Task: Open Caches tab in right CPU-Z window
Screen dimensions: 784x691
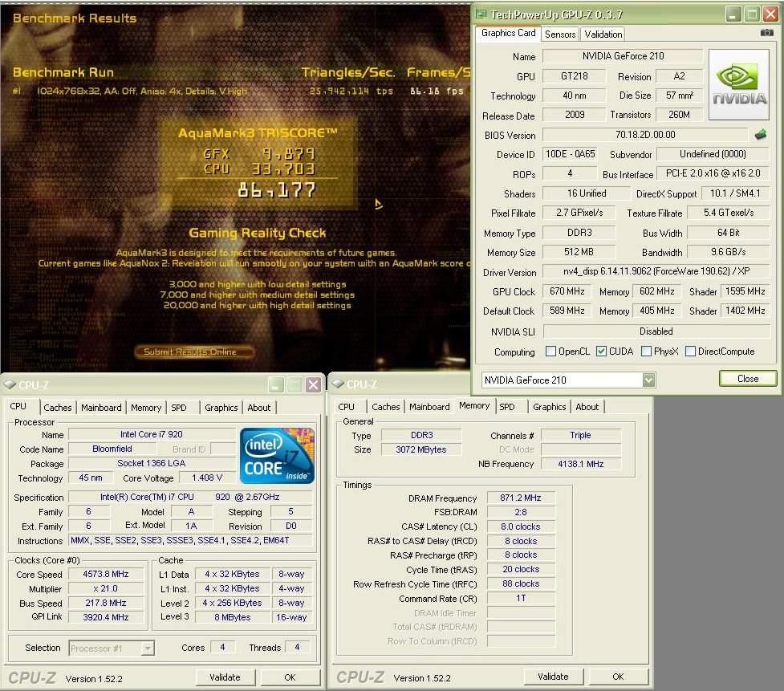Action: 385,407
